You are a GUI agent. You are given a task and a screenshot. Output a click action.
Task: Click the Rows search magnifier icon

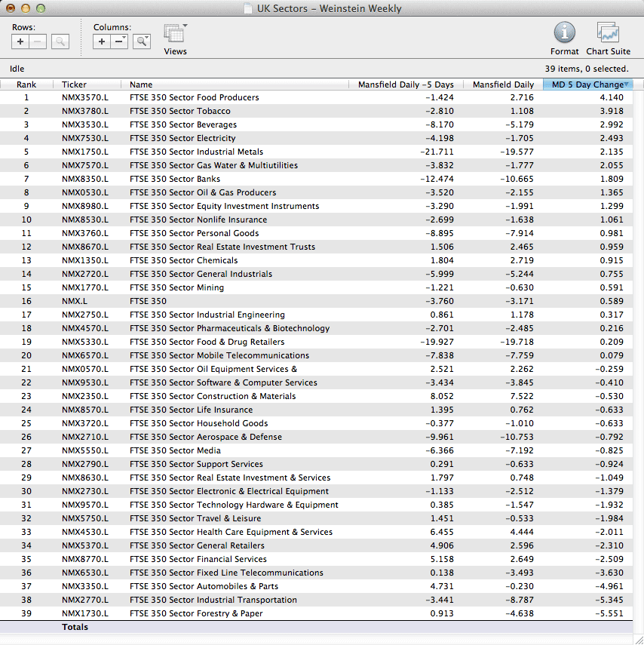[60, 42]
